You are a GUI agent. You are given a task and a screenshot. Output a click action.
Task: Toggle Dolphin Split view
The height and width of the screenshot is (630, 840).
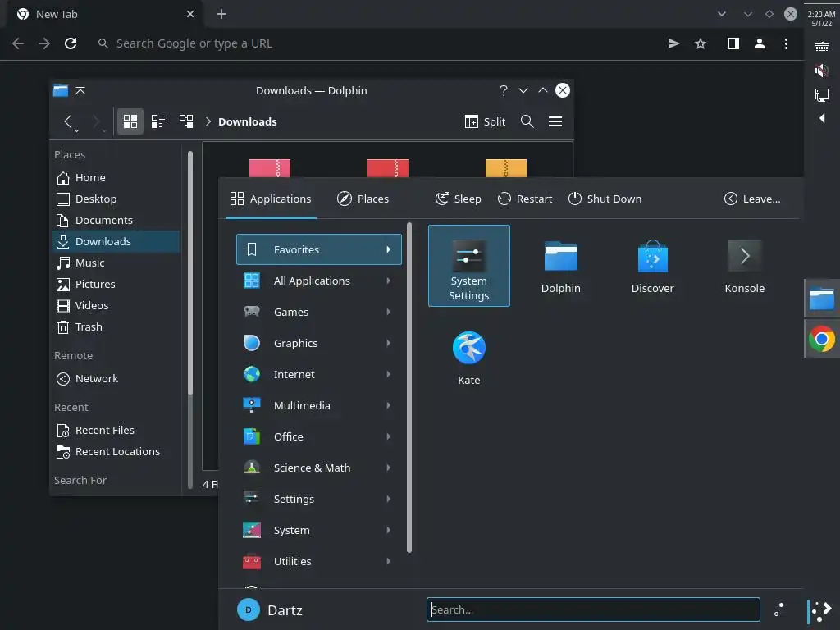pyautogui.click(x=485, y=121)
